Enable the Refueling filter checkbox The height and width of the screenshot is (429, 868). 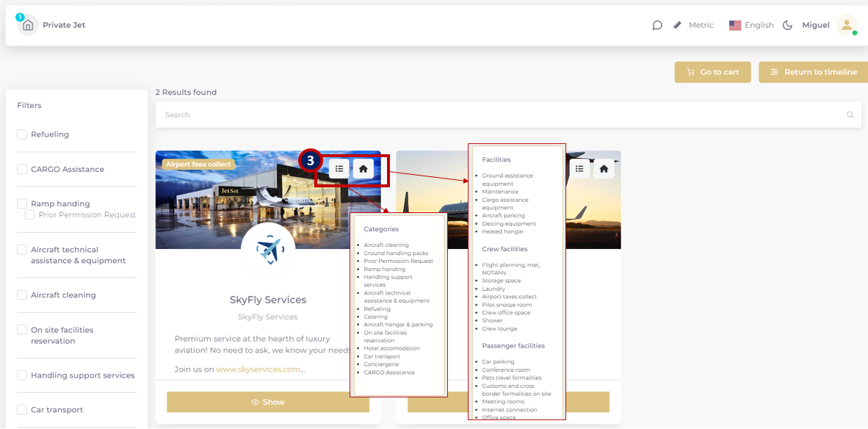click(x=22, y=134)
